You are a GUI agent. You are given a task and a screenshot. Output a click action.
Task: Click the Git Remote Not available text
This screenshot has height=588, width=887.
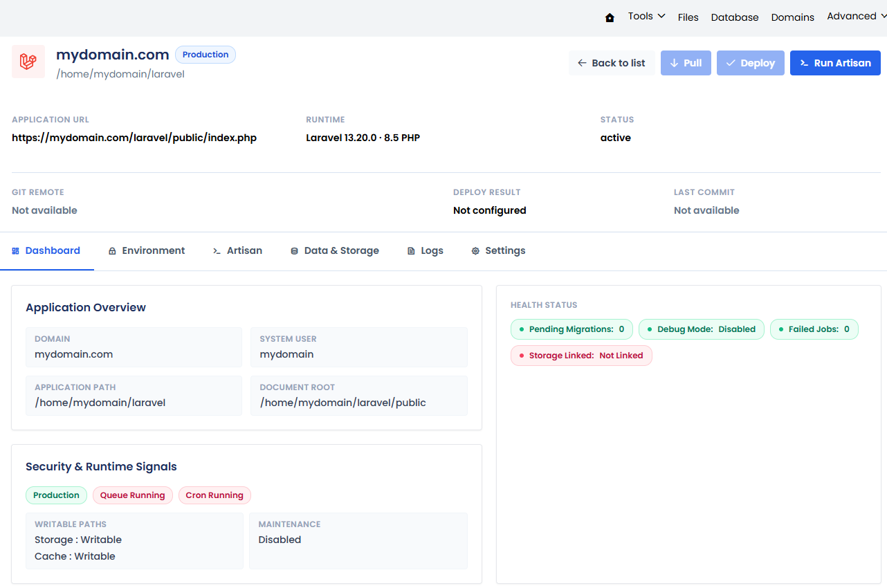(44, 210)
